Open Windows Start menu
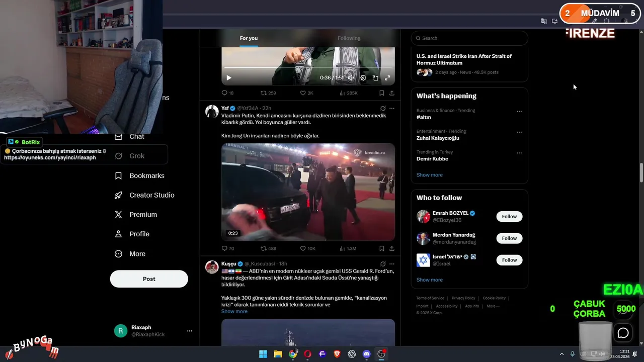Viewport: 644px width, 362px height. point(263,354)
